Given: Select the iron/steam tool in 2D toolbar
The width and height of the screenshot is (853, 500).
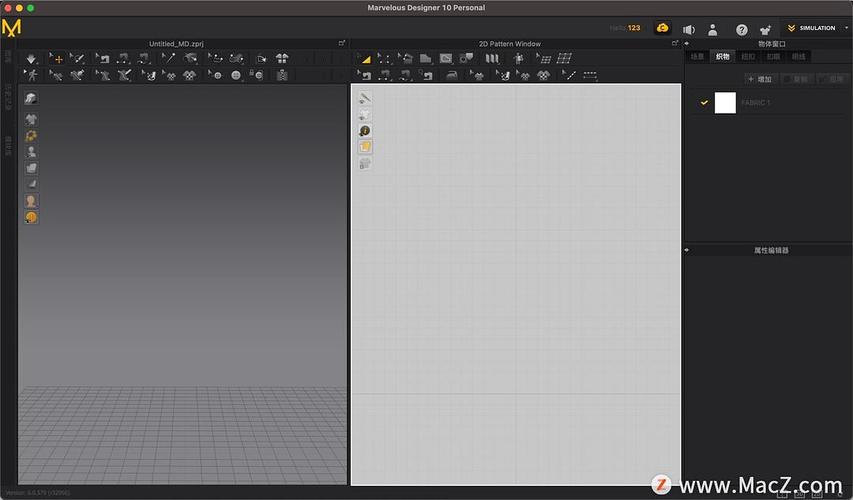Looking at the screenshot, I should tap(452, 76).
